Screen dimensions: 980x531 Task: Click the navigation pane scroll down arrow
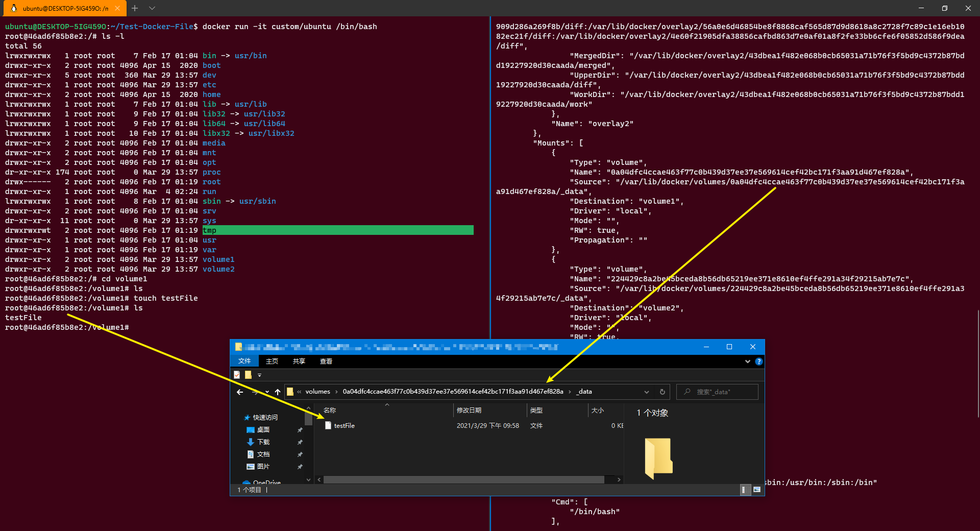click(x=308, y=480)
